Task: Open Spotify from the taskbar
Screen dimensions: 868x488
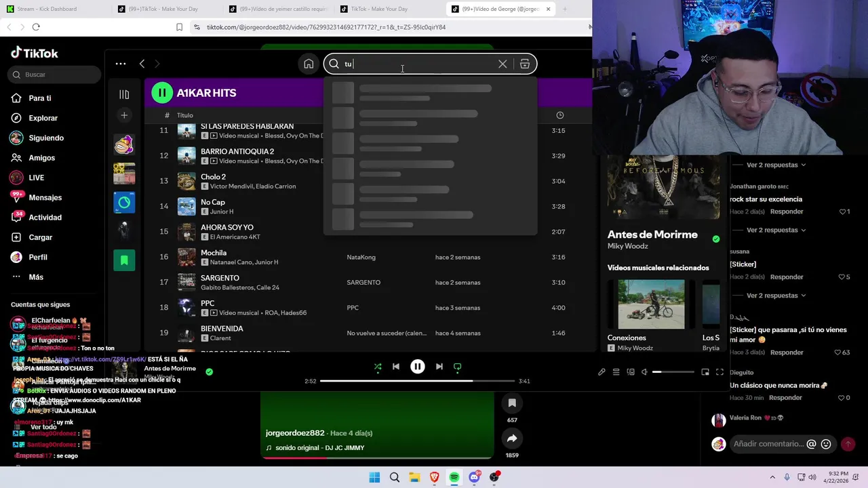Action: 454,478
